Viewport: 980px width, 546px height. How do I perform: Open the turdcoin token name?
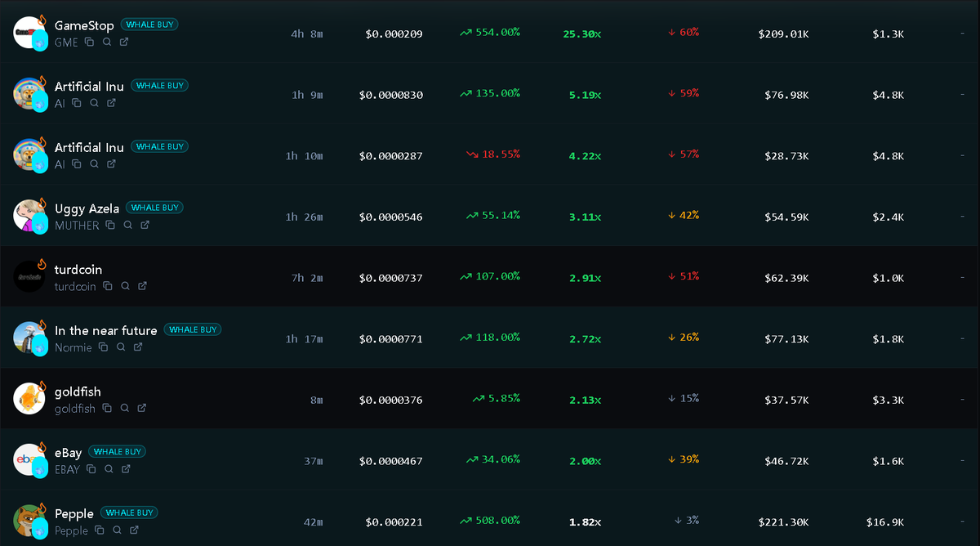point(78,270)
